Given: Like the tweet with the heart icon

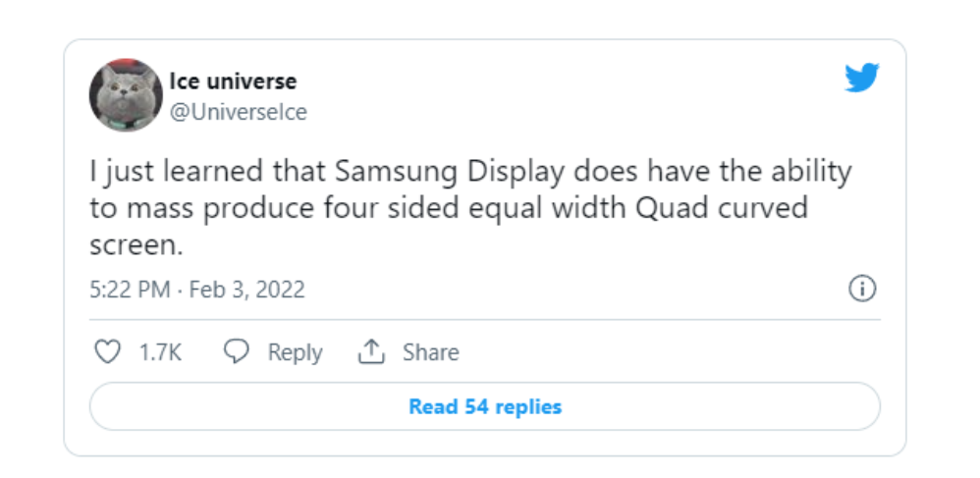Looking at the screenshot, I should point(107,352).
